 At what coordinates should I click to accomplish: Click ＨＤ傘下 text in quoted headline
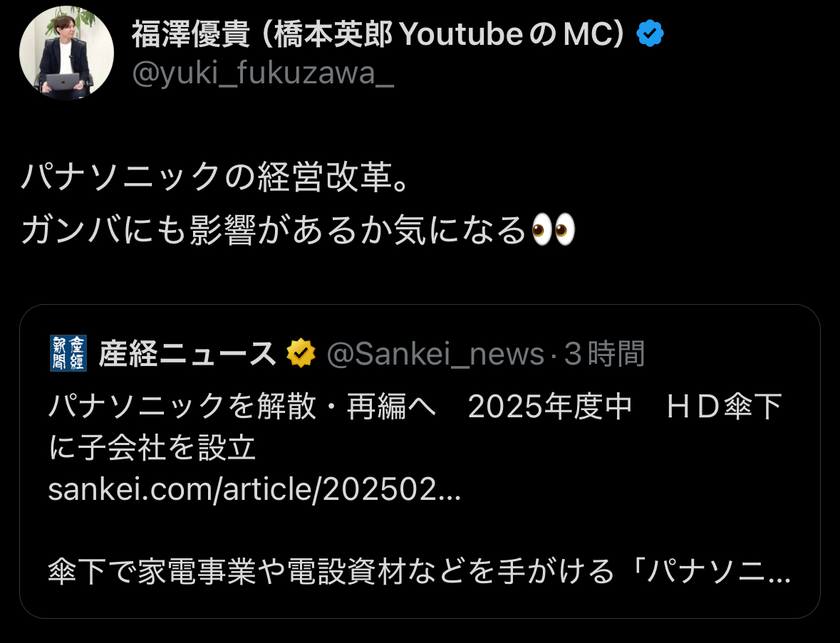(x=725, y=406)
